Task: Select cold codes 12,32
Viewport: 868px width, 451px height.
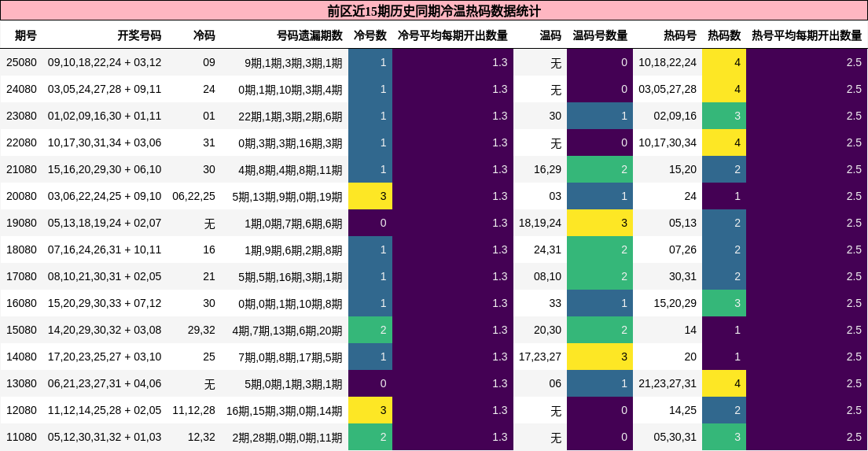Action: [201, 437]
